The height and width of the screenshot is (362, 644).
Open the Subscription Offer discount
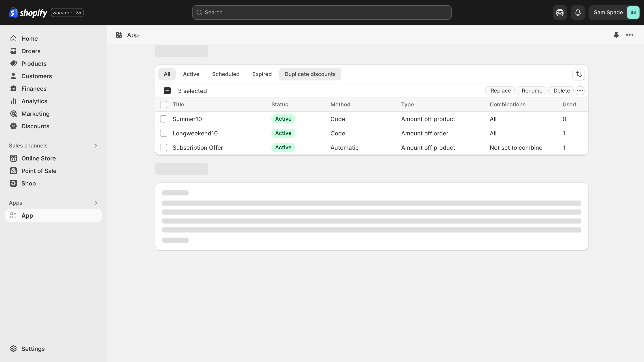(x=198, y=147)
